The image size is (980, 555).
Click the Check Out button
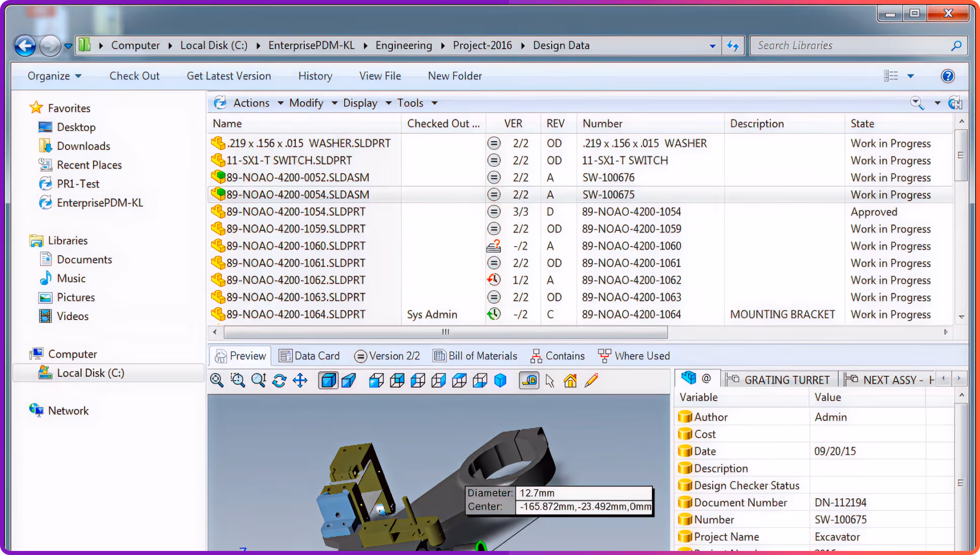tap(134, 76)
